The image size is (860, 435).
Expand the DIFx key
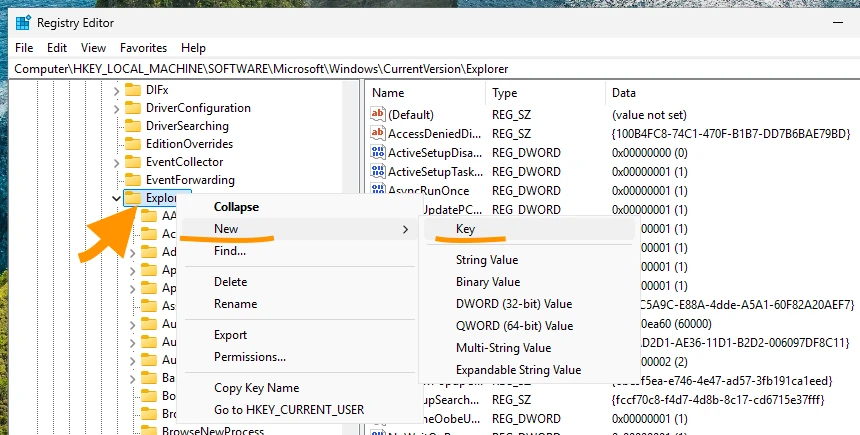tap(116, 91)
